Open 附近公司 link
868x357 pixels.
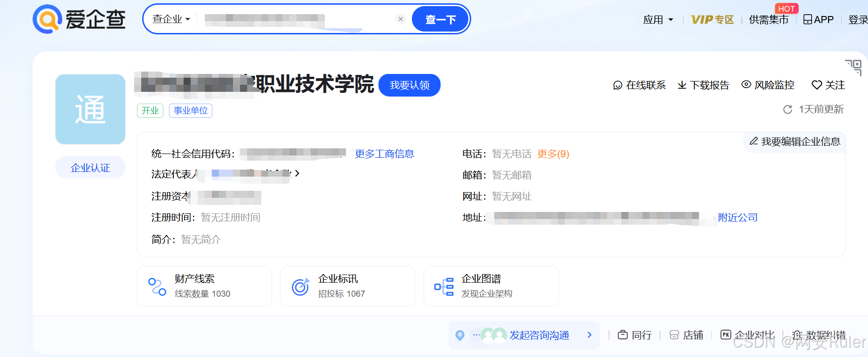(x=738, y=218)
